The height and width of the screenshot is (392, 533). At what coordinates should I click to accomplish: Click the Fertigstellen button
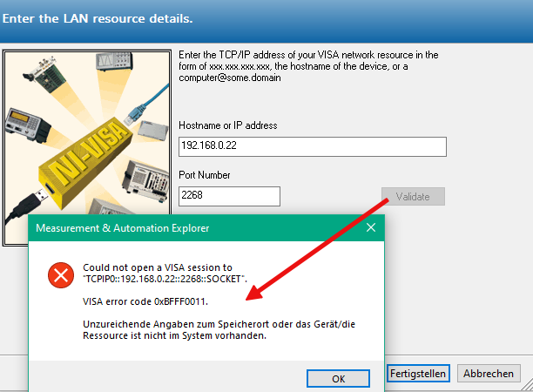(x=418, y=374)
